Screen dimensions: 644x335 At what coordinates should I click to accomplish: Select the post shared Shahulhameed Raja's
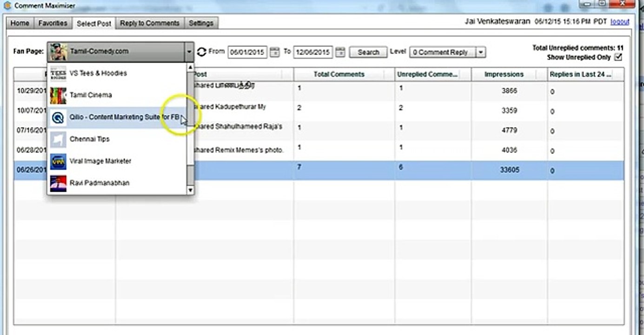click(x=238, y=127)
